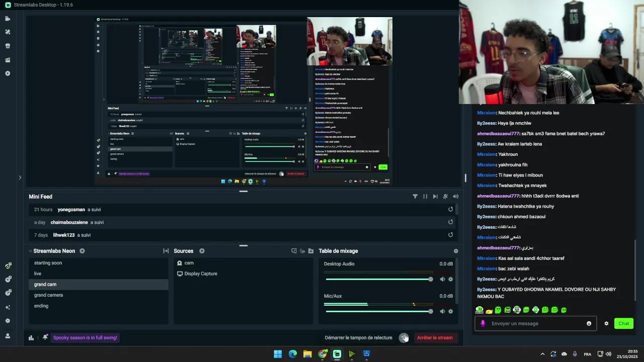Viewport: 644px width, 362px height.
Task: Select the live scene
Action: click(99, 274)
